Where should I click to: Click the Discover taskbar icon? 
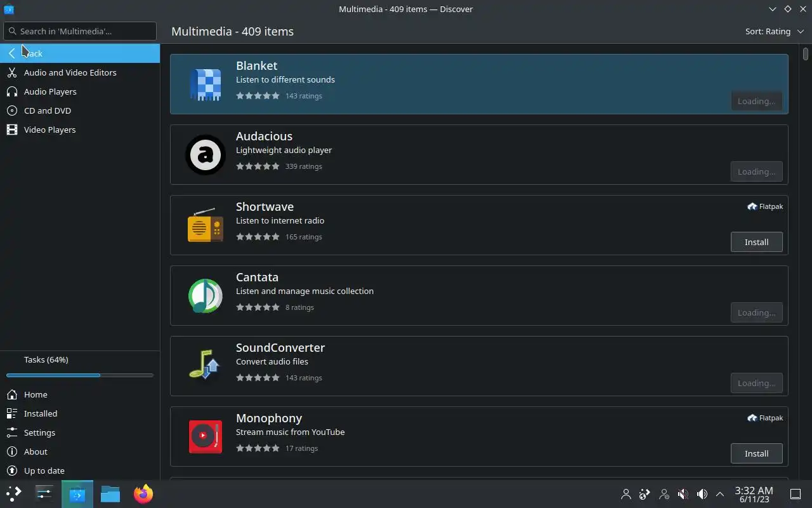tap(77, 493)
